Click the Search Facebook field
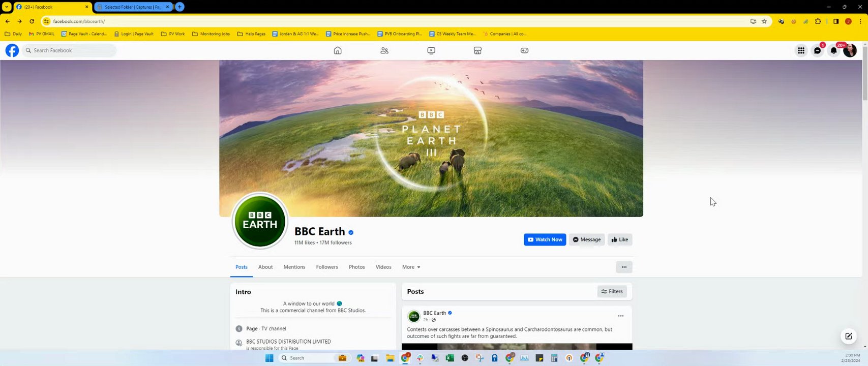The height and width of the screenshot is (366, 868). 69,50
